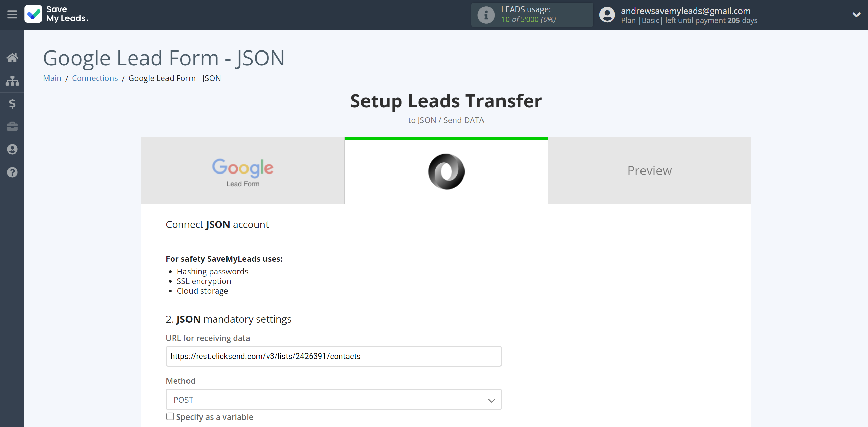This screenshot has width=868, height=427.
Task: Switch to the Preview tab
Action: point(650,170)
